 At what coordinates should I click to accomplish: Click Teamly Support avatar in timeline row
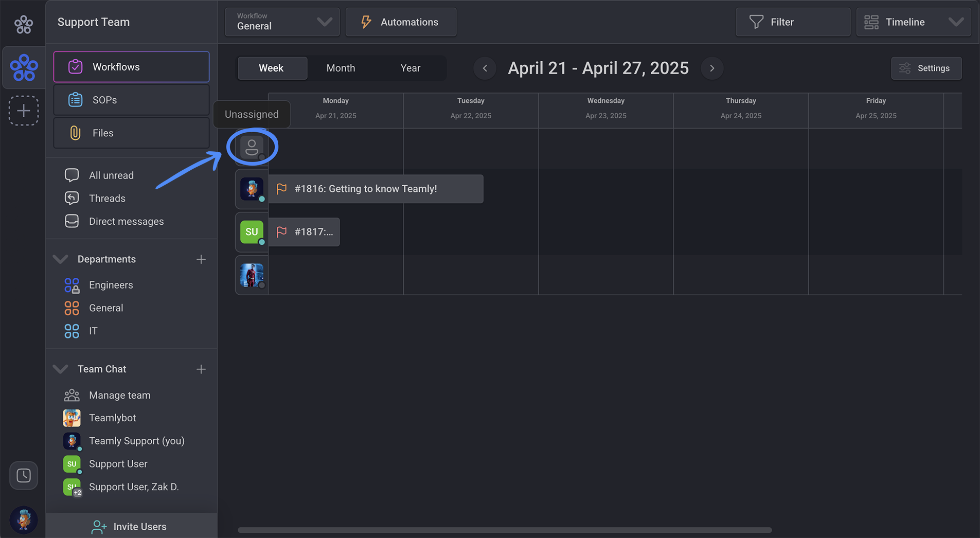[x=252, y=189]
